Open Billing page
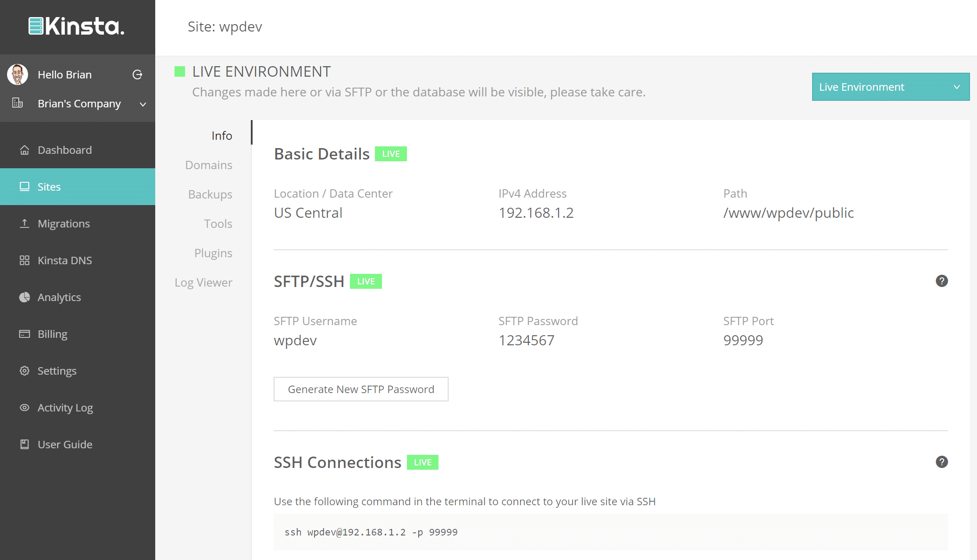This screenshot has width=977, height=560. click(78, 334)
